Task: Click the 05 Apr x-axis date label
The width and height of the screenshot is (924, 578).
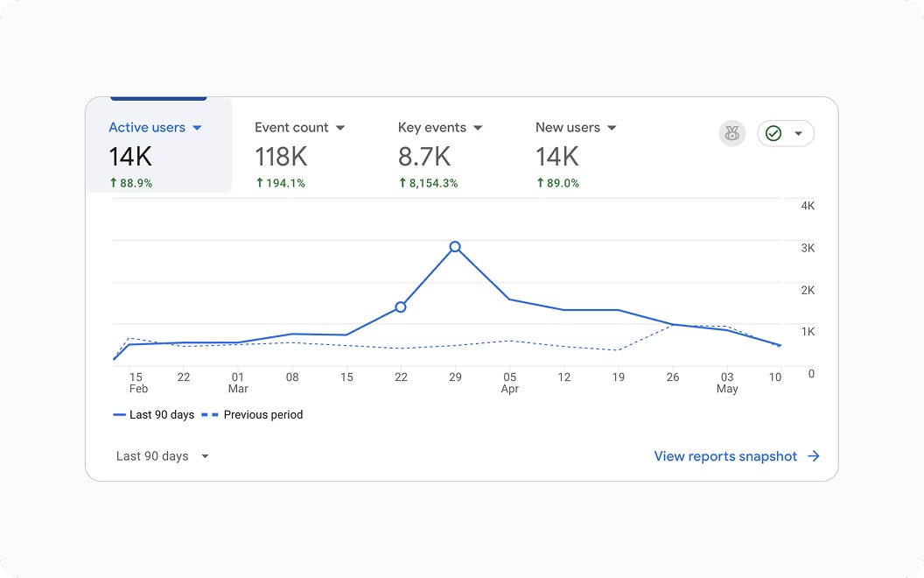Action: click(510, 383)
